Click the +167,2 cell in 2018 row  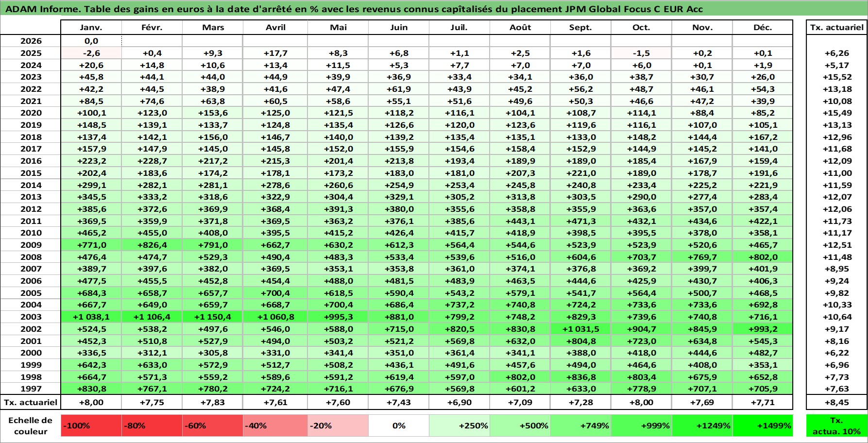click(x=763, y=137)
